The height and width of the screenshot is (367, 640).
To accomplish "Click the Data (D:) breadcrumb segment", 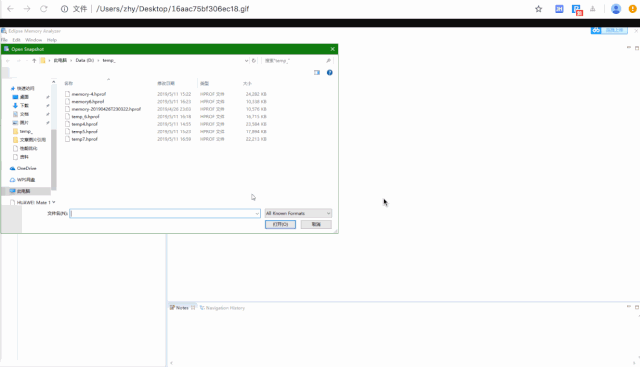I will [x=84, y=60].
